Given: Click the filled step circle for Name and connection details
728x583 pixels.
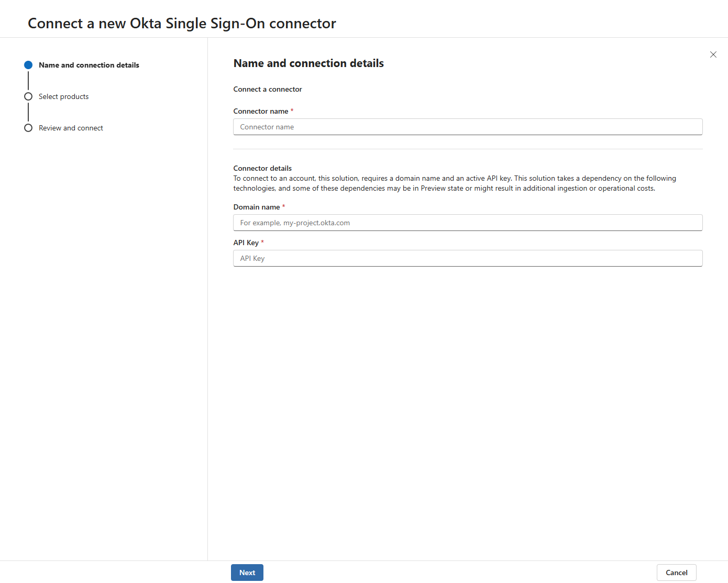Looking at the screenshot, I should click(28, 65).
